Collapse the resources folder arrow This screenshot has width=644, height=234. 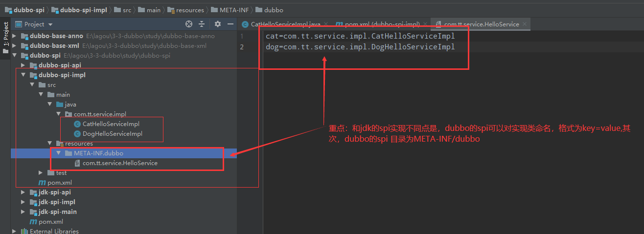[49, 144]
